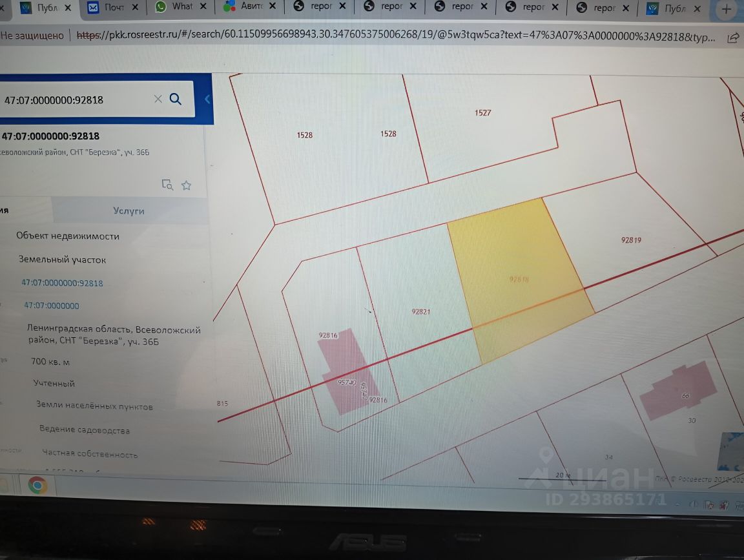Close the WhatsApp browser tab
Image resolution: width=744 pixels, height=560 pixels.
click(x=203, y=6)
